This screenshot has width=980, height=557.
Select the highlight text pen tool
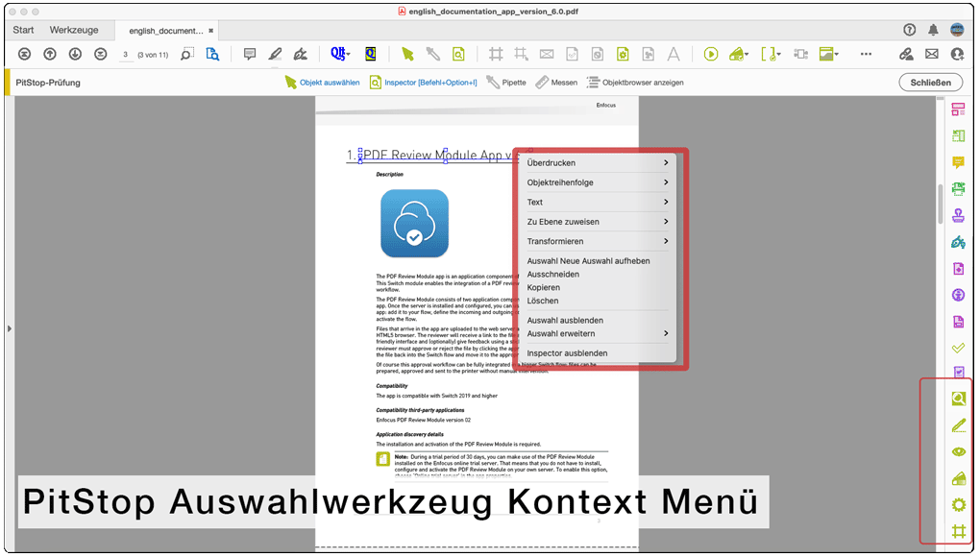(275, 55)
